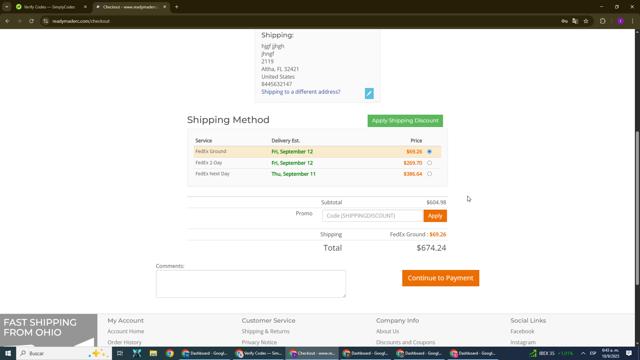
Task: Show hidden system tray icons
Action: click(583, 353)
